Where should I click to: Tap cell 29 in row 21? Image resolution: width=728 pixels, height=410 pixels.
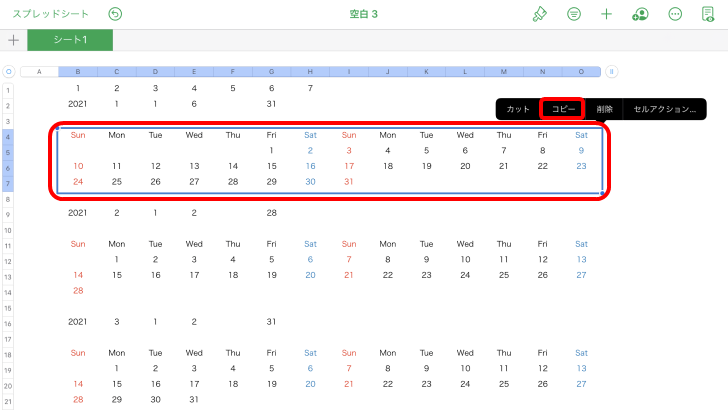pos(117,399)
